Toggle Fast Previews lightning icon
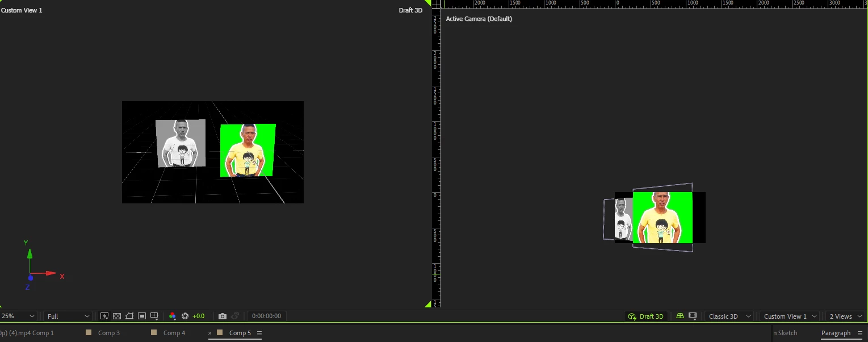The width and height of the screenshot is (868, 342). (104, 316)
